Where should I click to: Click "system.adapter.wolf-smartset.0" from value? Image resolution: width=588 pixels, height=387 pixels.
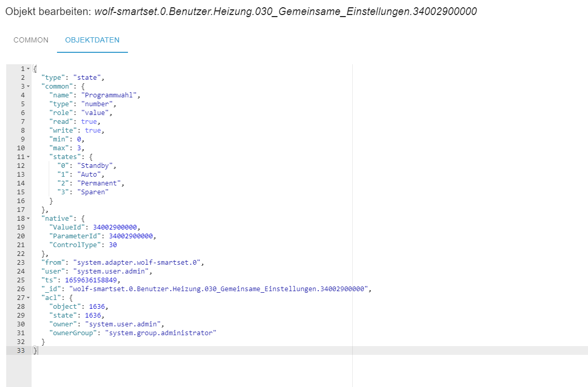(137, 263)
